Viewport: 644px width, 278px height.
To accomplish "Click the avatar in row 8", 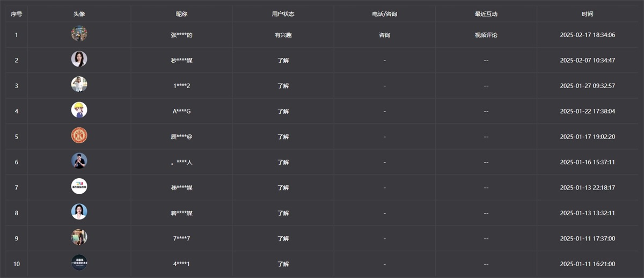I will [79, 212].
